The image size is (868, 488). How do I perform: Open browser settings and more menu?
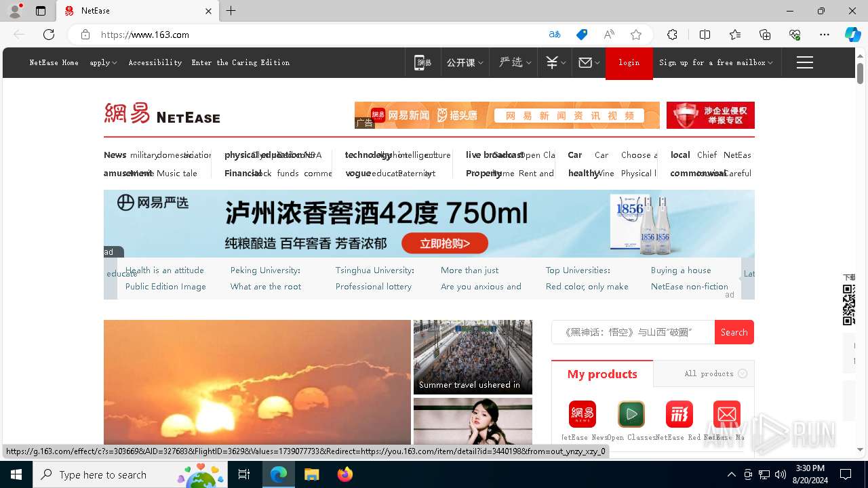(x=825, y=35)
